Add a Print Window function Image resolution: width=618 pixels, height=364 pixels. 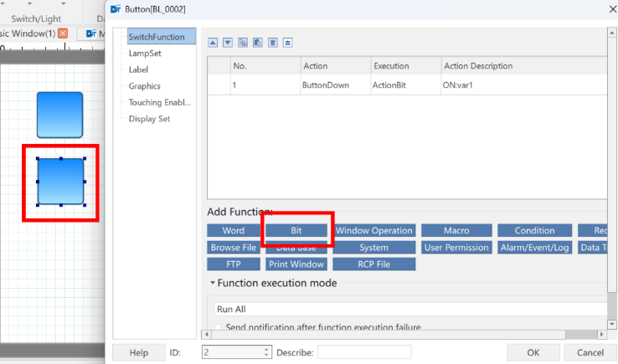[296, 264]
